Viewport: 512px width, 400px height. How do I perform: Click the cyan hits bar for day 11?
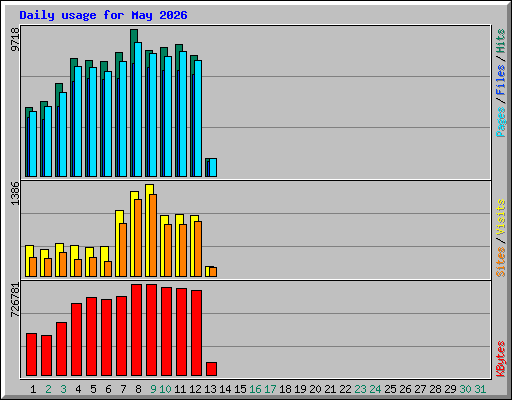click(183, 114)
